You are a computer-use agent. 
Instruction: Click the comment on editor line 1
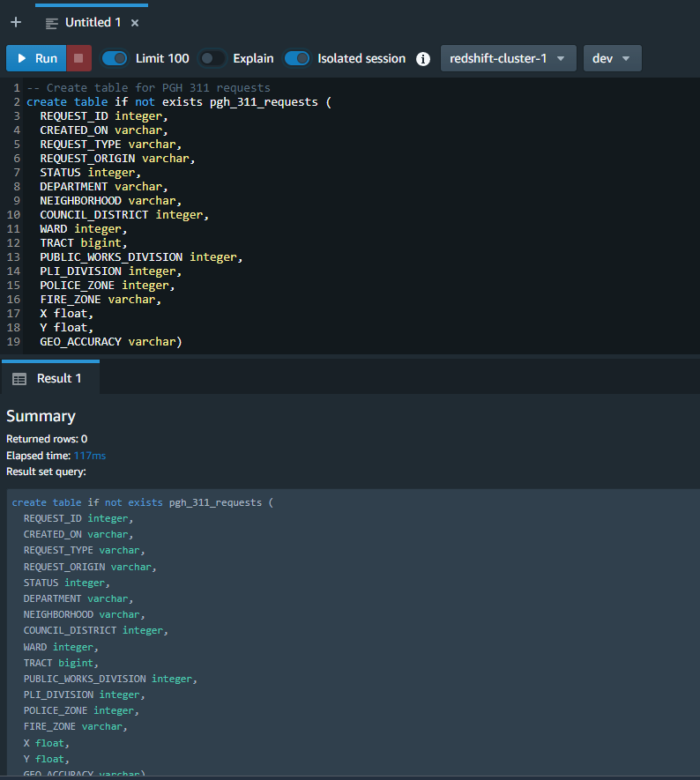click(148, 87)
